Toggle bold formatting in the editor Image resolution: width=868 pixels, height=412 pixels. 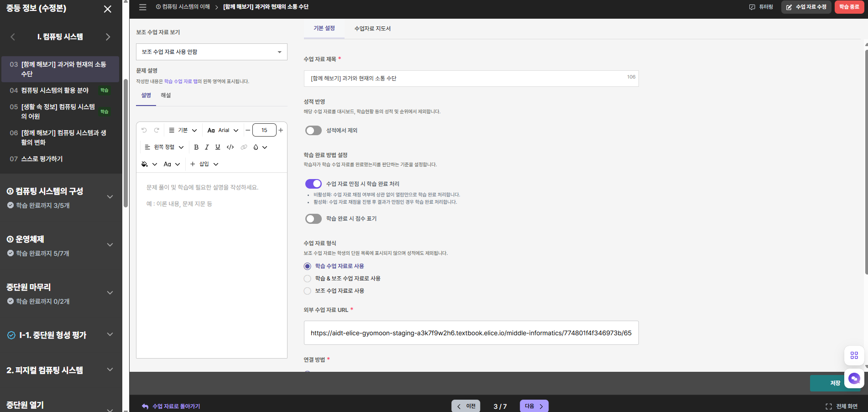click(196, 147)
